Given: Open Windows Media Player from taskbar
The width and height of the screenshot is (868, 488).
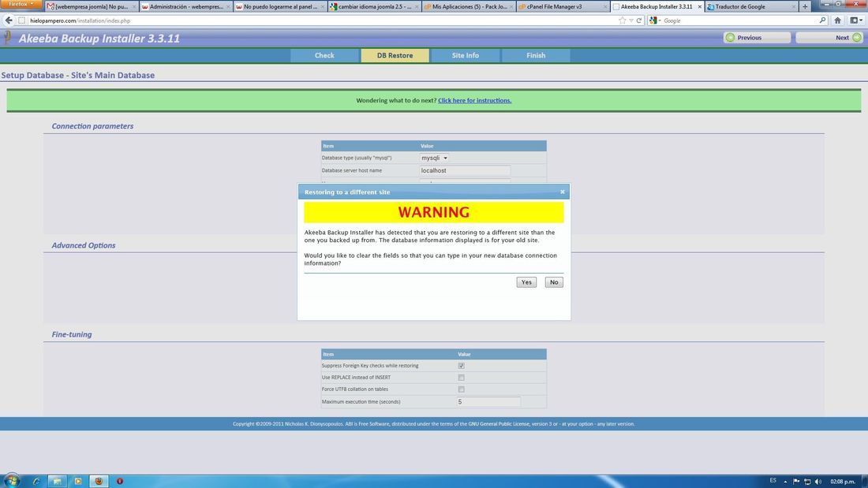Looking at the screenshot, I should pyautogui.click(x=77, y=481).
